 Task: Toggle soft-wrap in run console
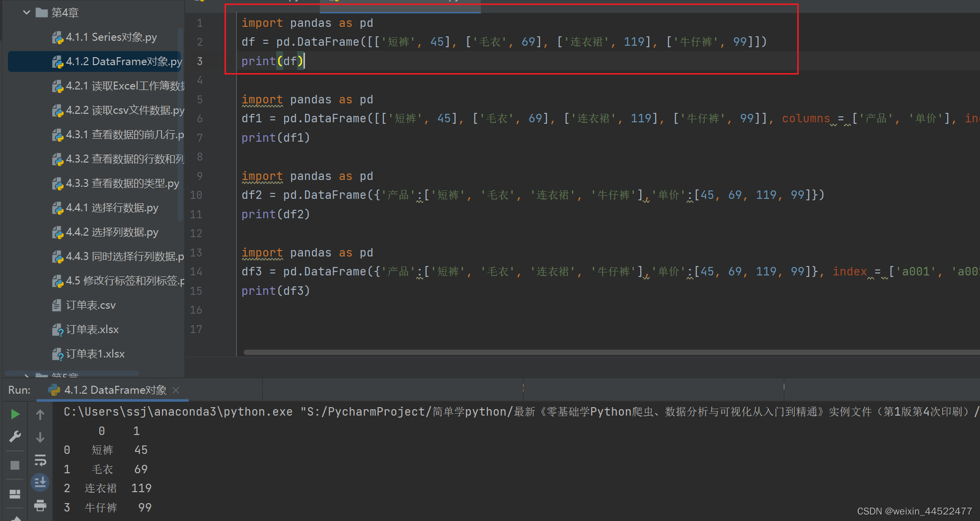40,460
